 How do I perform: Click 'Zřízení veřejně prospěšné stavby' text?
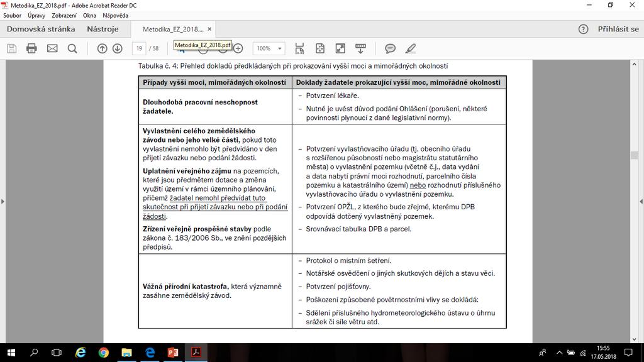point(197,229)
